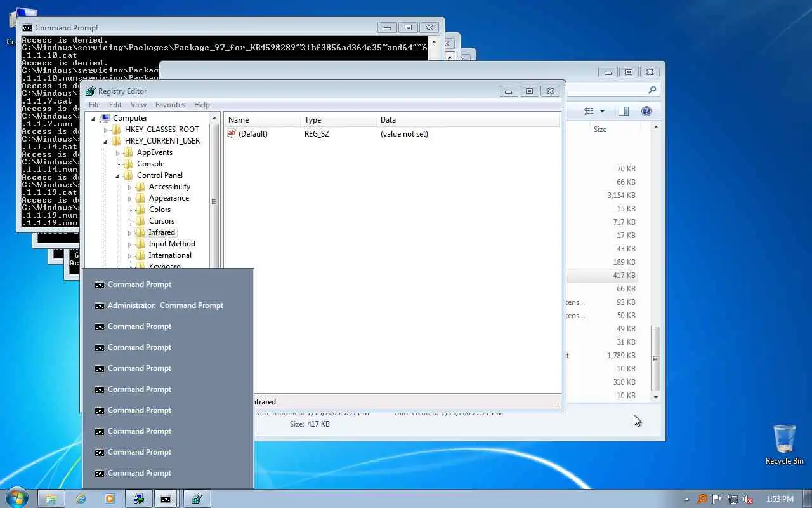Change view icon in Explorer toolbar

[589, 111]
